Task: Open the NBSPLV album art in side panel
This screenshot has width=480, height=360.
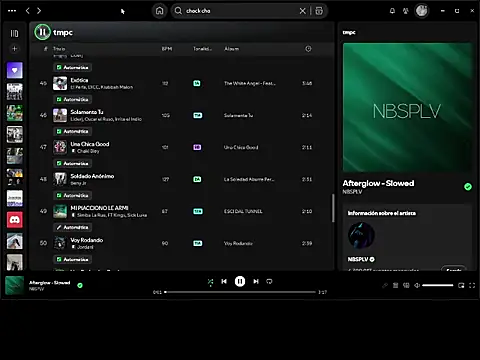Action: (x=407, y=108)
